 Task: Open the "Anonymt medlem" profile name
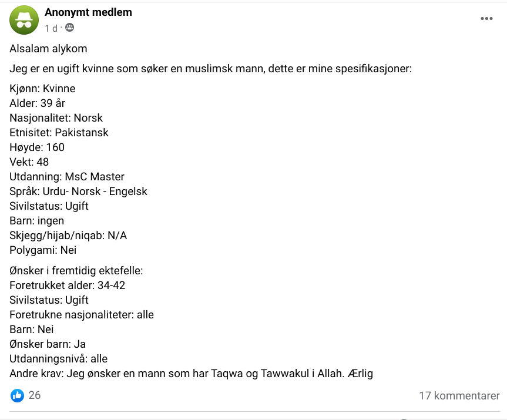pyautogui.click(x=88, y=12)
